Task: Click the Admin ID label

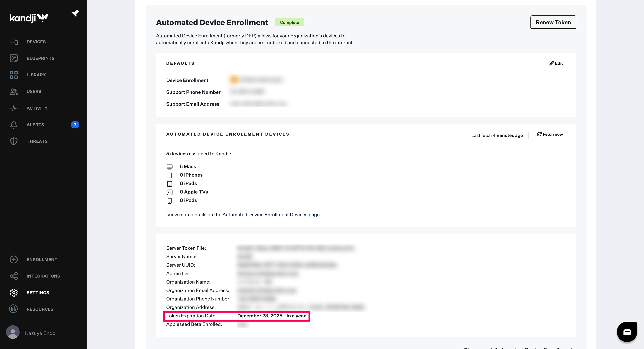Action: pos(177,274)
